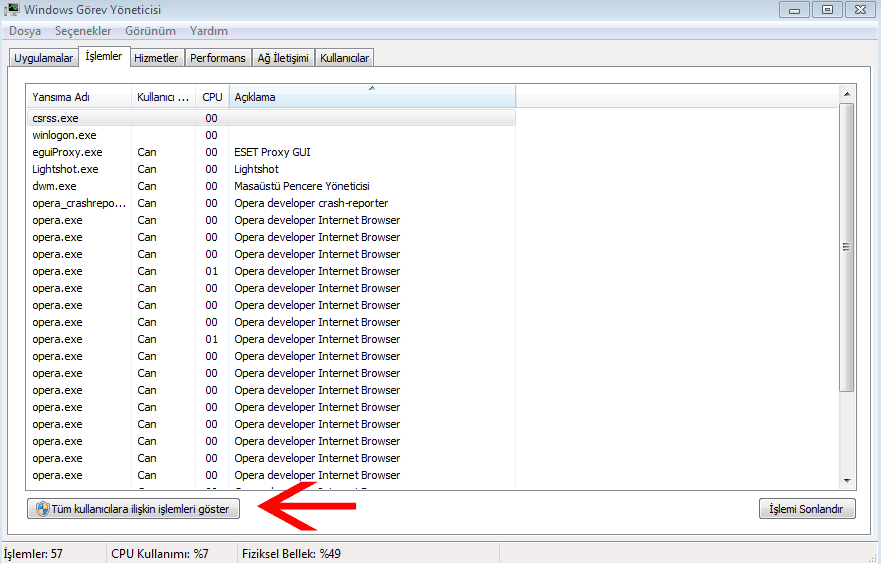Click shield icon on show all users button
Viewport: 881px width, 564px height.
[x=43, y=509]
